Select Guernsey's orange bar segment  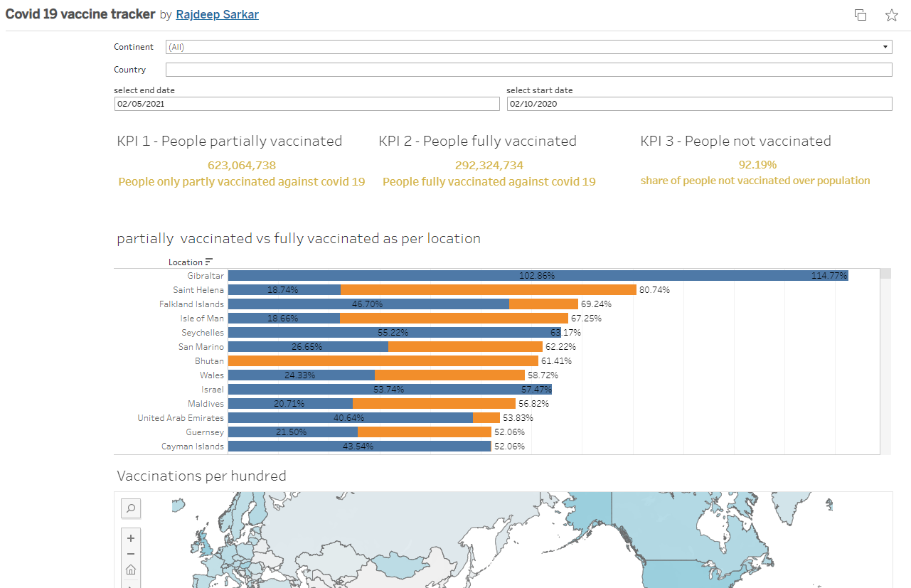point(425,432)
